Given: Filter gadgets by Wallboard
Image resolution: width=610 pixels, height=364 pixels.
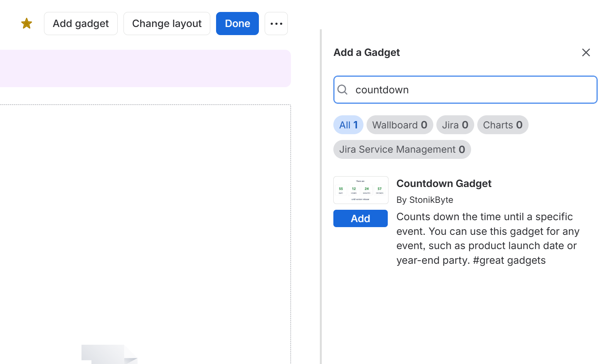Looking at the screenshot, I should pyautogui.click(x=400, y=125).
